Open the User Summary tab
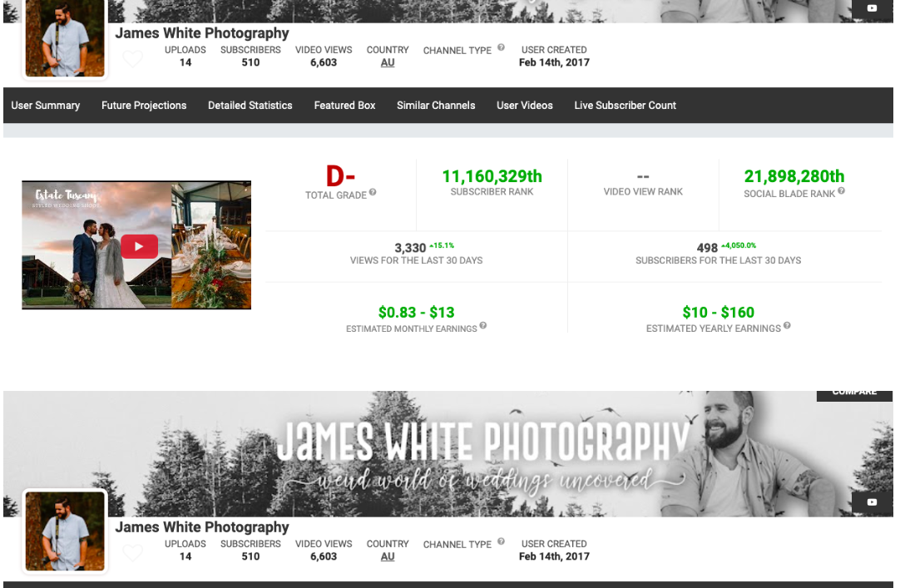 (x=46, y=106)
